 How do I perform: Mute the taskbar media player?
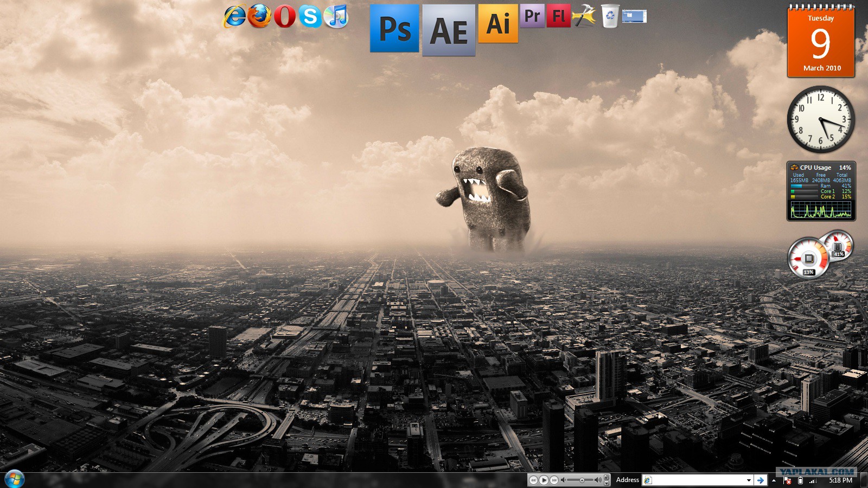click(563, 480)
